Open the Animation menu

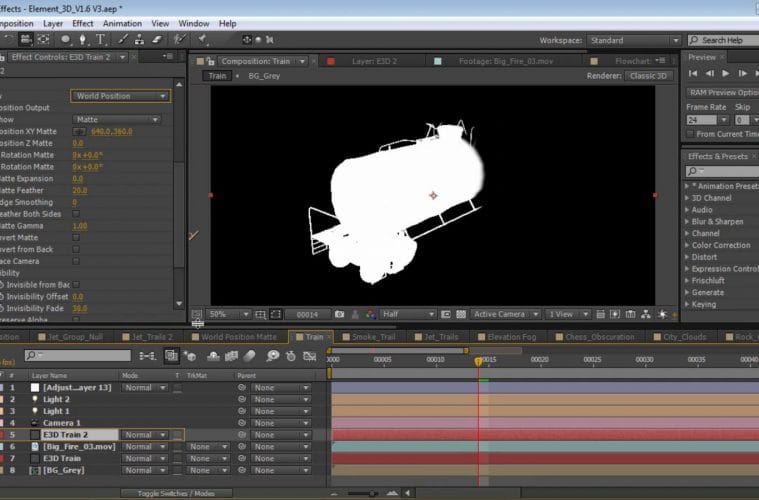click(122, 23)
